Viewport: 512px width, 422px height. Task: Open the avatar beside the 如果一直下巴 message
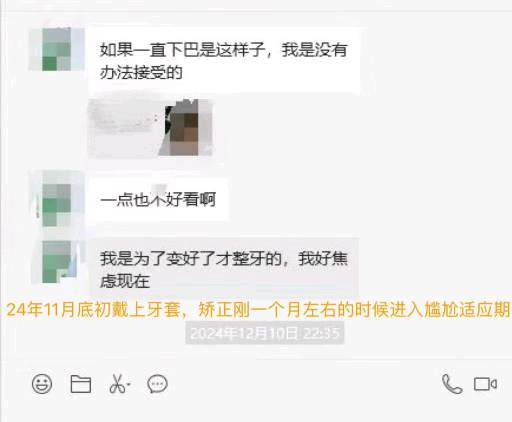tap(56, 49)
